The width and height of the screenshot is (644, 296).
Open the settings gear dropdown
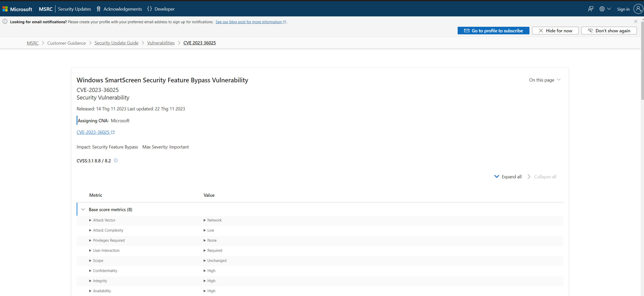click(605, 9)
